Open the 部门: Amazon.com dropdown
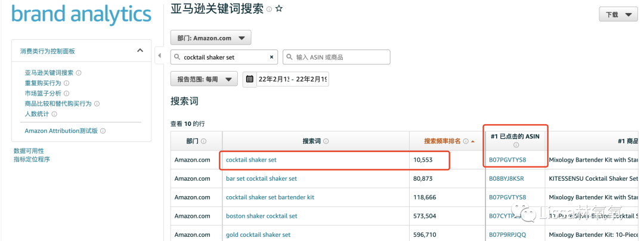Image resolution: width=644 pixels, height=241 pixels. pyautogui.click(x=210, y=38)
